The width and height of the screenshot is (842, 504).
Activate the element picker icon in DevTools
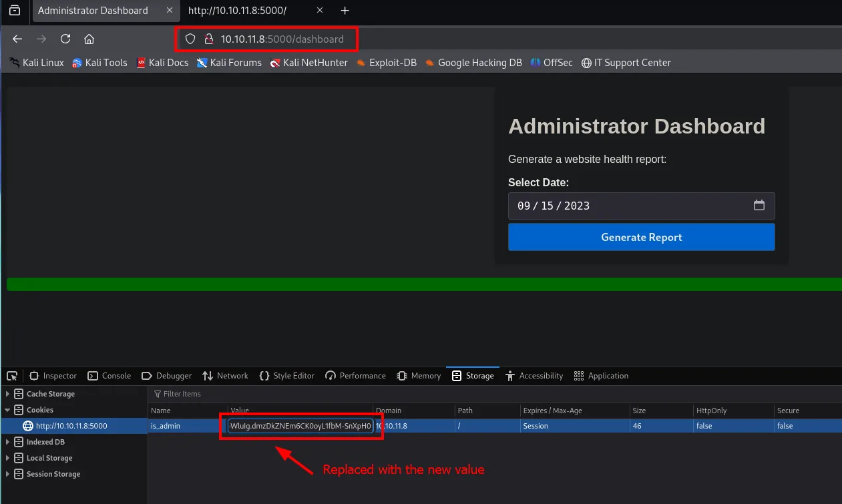coord(12,376)
